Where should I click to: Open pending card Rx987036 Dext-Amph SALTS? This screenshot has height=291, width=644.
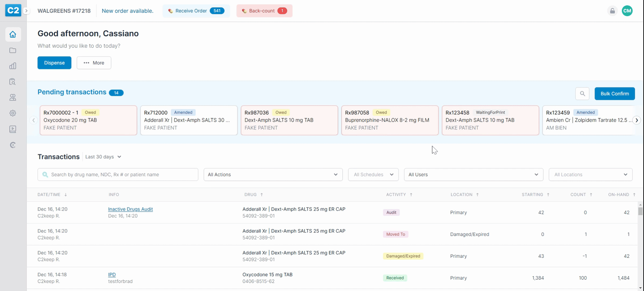(x=289, y=120)
